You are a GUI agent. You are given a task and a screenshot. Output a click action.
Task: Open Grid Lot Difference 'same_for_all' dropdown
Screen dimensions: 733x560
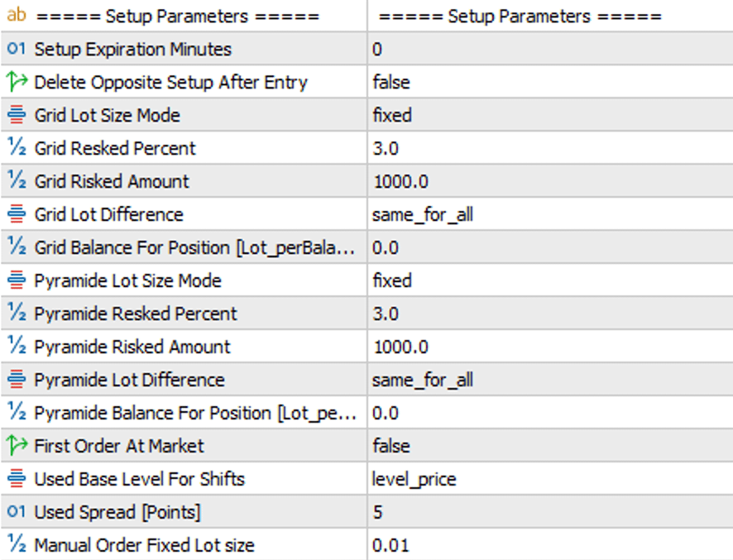(x=423, y=214)
